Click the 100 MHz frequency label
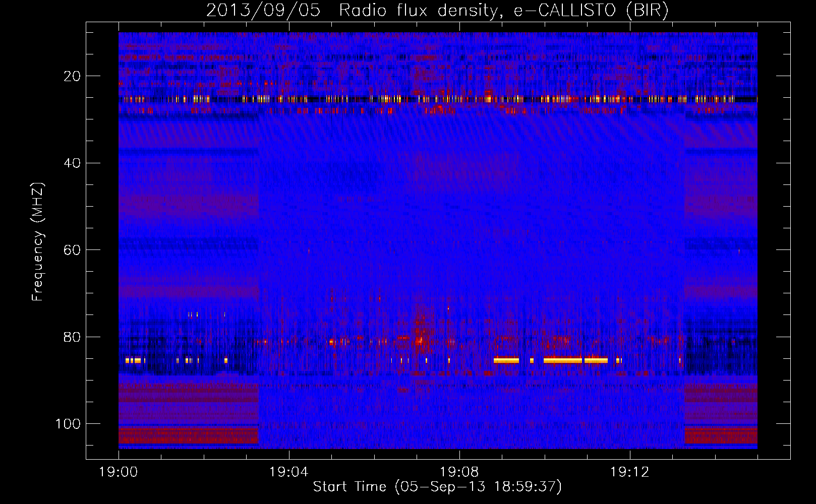The height and width of the screenshot is (504, 816). [x=68, y=424]
